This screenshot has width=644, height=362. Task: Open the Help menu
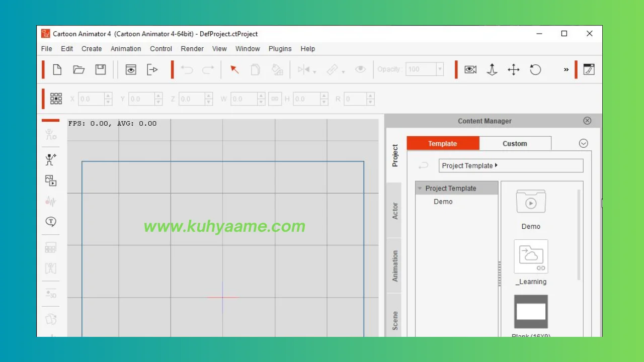(308, 49)
